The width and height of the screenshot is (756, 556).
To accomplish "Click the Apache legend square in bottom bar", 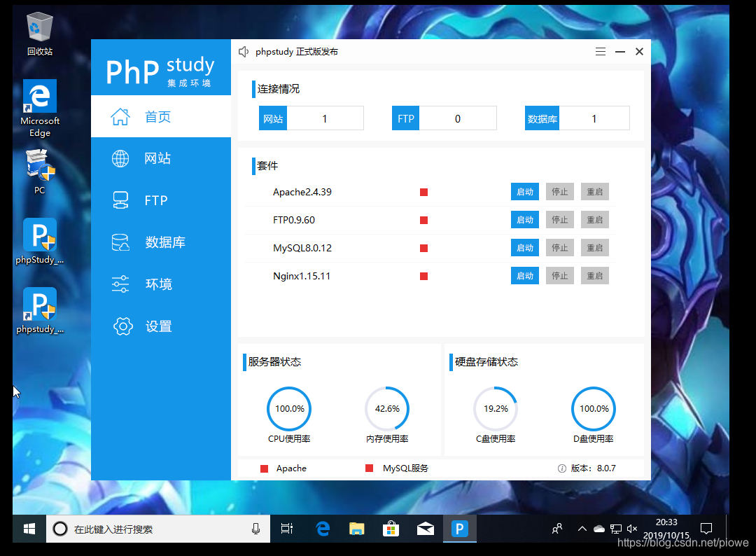I will [265, 468].
